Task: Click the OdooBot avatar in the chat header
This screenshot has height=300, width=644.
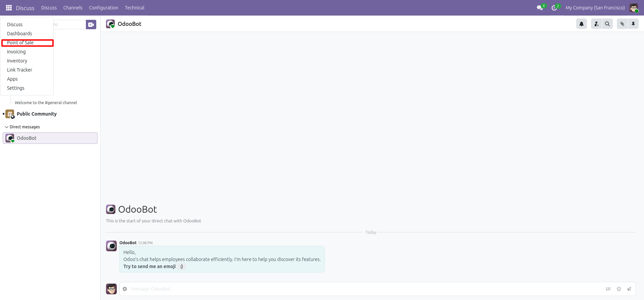Action: [x=110, y=24]
